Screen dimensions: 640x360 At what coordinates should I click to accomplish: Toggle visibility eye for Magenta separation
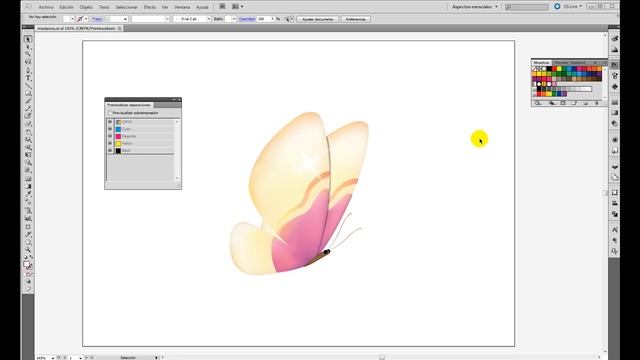coord(110,136)
